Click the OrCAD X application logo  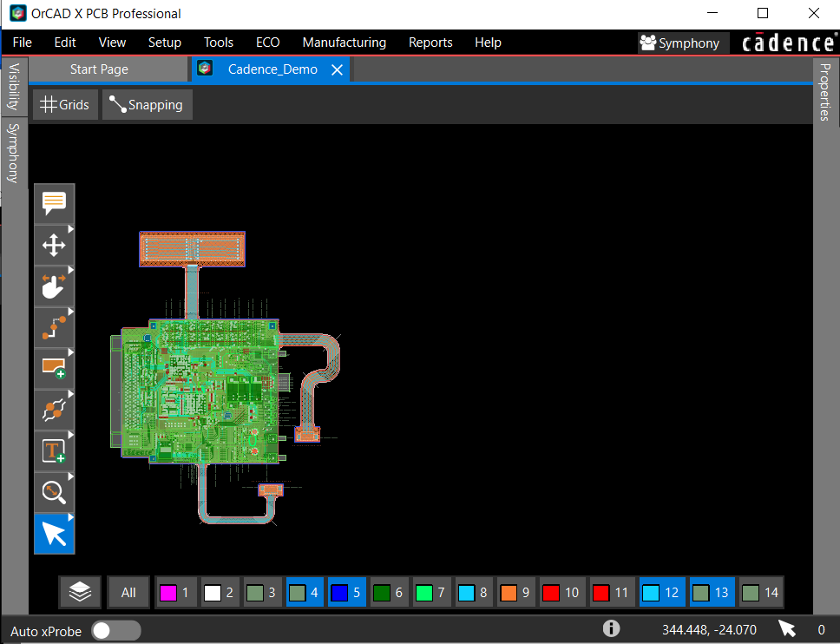(18, 13)
